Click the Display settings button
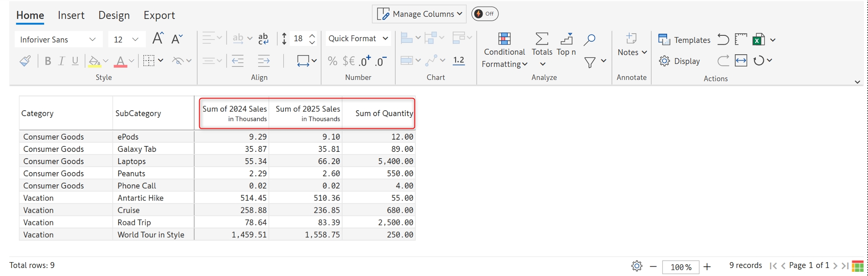 point(679,61)
